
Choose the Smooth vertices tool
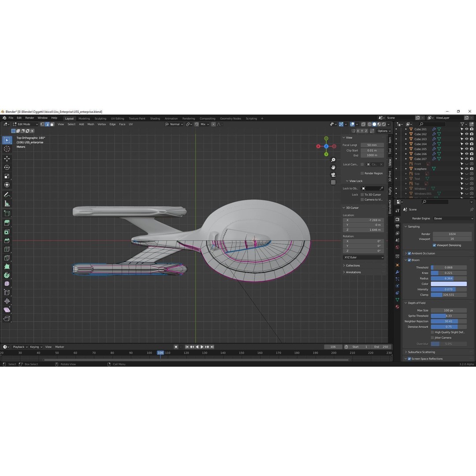pyautogui.click(x=7, y=284)
